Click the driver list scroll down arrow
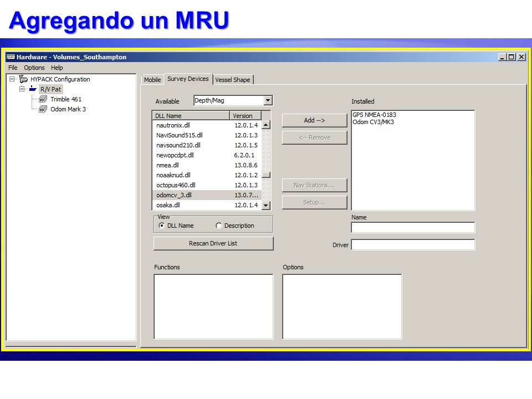Screen dimensions: 532x399 point(266,205)
